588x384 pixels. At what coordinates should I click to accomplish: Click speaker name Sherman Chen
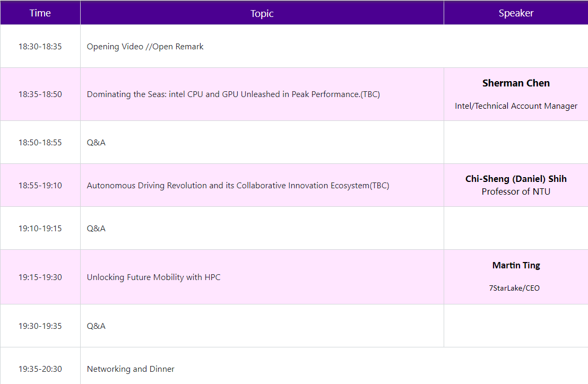coord(516,83)
